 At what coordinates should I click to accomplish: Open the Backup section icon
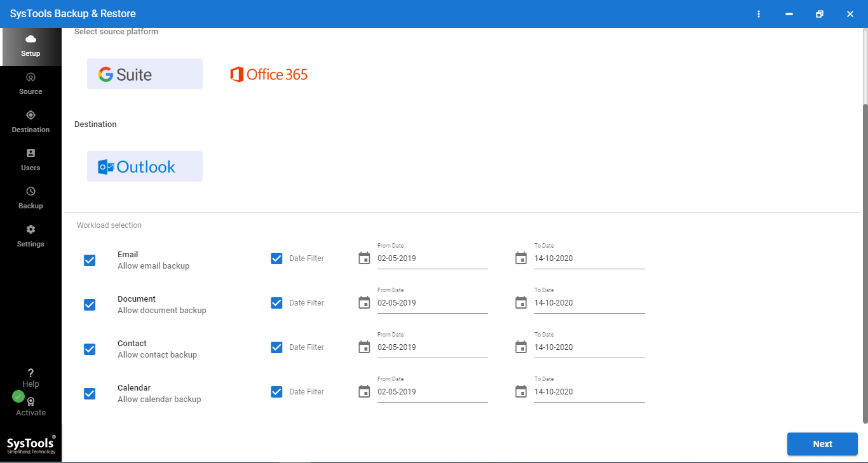tap(31, 197)
